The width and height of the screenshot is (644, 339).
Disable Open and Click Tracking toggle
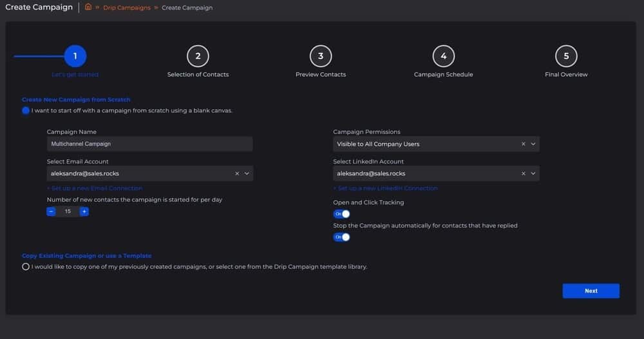(x=341, y=214)
